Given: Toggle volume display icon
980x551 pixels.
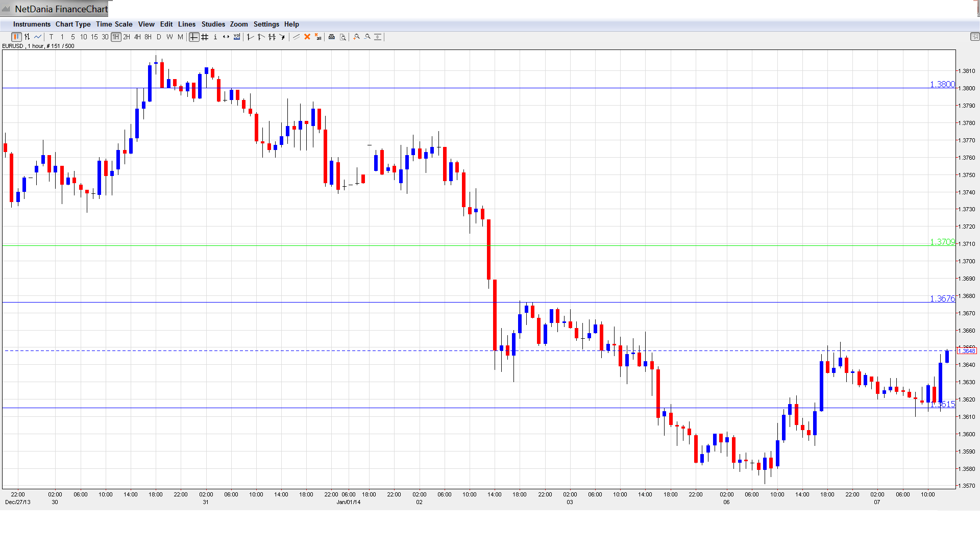Looking at the screenshot, I should 237,37.
